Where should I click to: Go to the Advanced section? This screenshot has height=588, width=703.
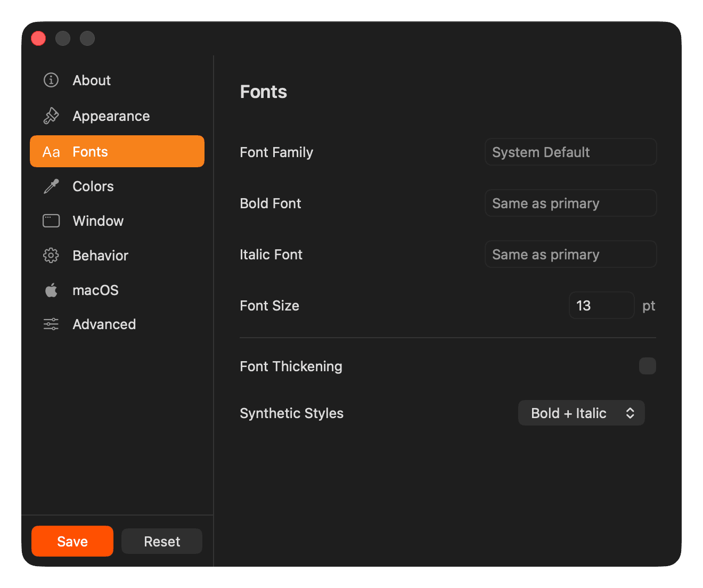click(x=104, y=324)
